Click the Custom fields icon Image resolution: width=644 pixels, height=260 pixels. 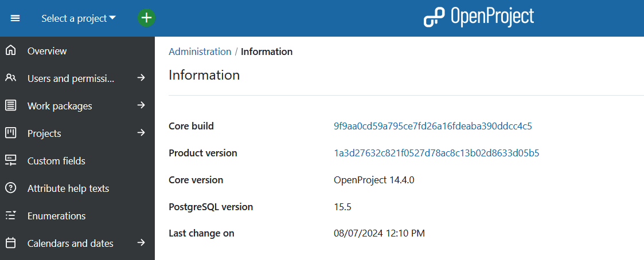(x=10, y=161)
